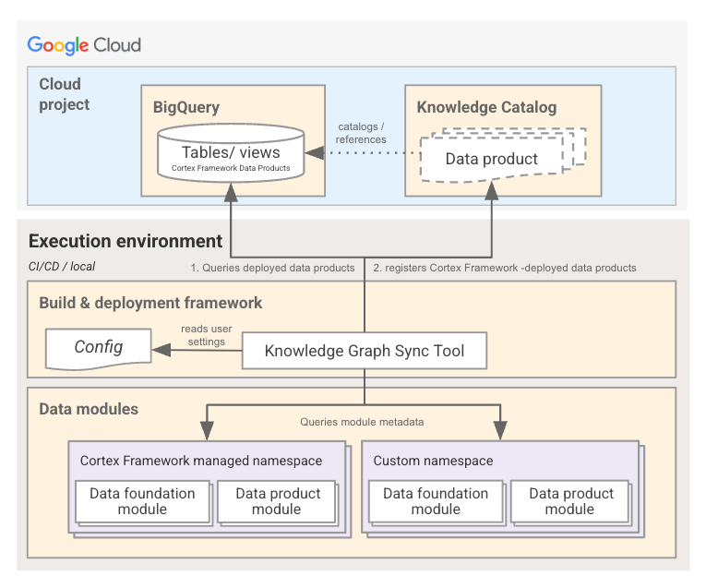Screen dimensions: 706x588
Task: Select Data product module in Custom namespace
Action: 570,501
